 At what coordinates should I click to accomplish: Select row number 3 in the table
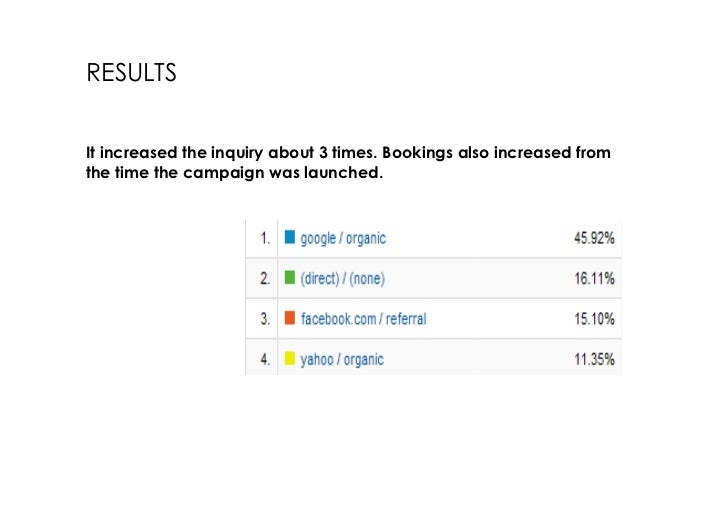tap(265, 318)
